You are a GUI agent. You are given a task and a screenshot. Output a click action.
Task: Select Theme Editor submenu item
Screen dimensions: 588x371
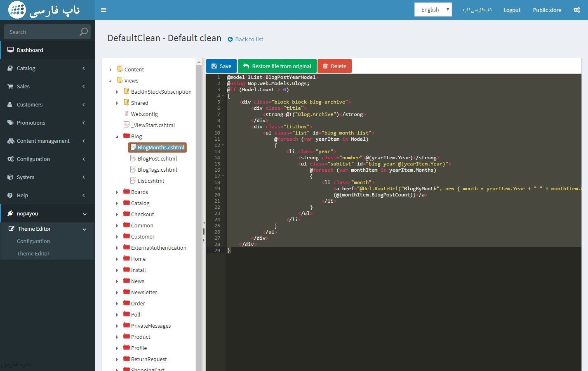pos(33,253)
